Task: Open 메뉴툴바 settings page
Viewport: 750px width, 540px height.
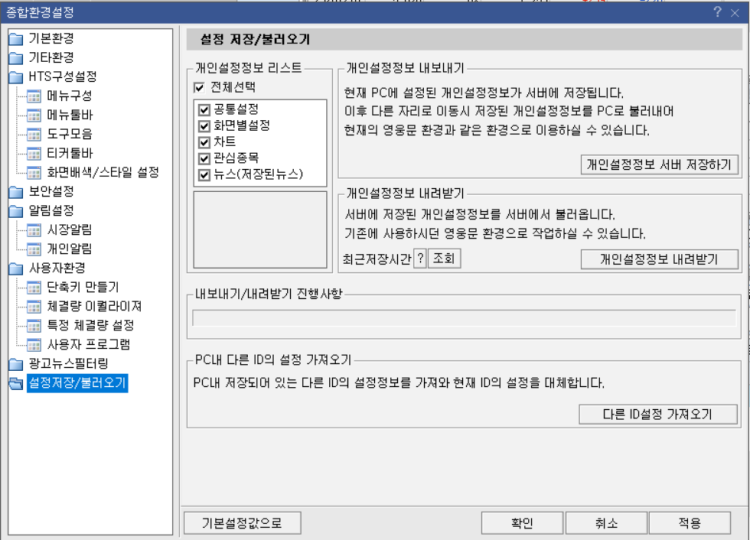Action: tap(70, 115)
